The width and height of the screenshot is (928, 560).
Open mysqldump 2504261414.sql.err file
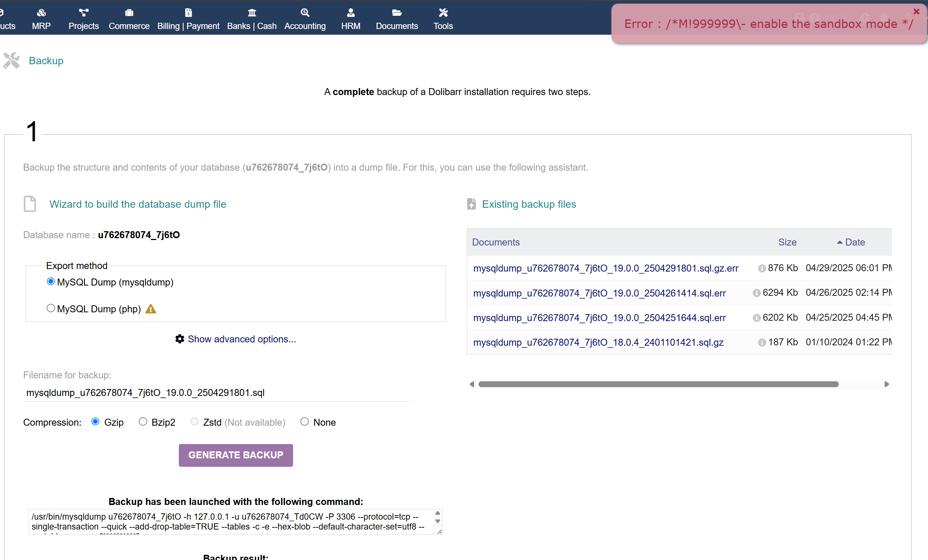click(600, 293)
